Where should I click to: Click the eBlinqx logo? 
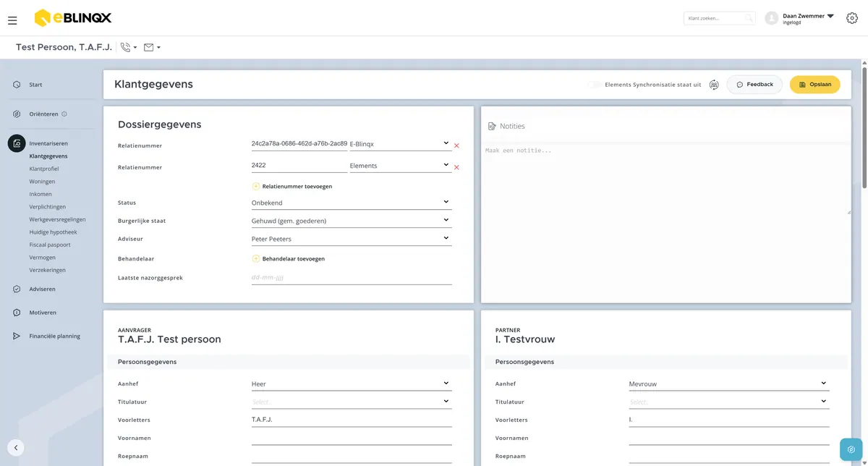point(73,17)
